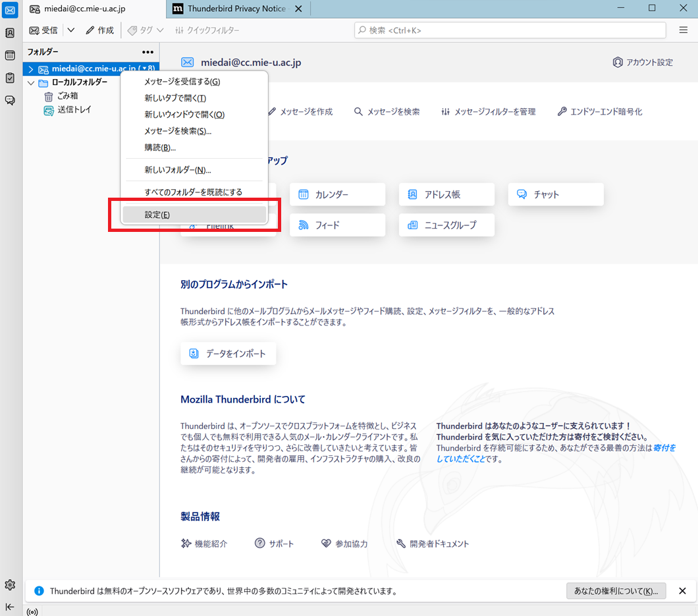The image size is (698, 616).
Task: Set up フィード feed account
Action: pyautogui.click(x=337, y=225)
